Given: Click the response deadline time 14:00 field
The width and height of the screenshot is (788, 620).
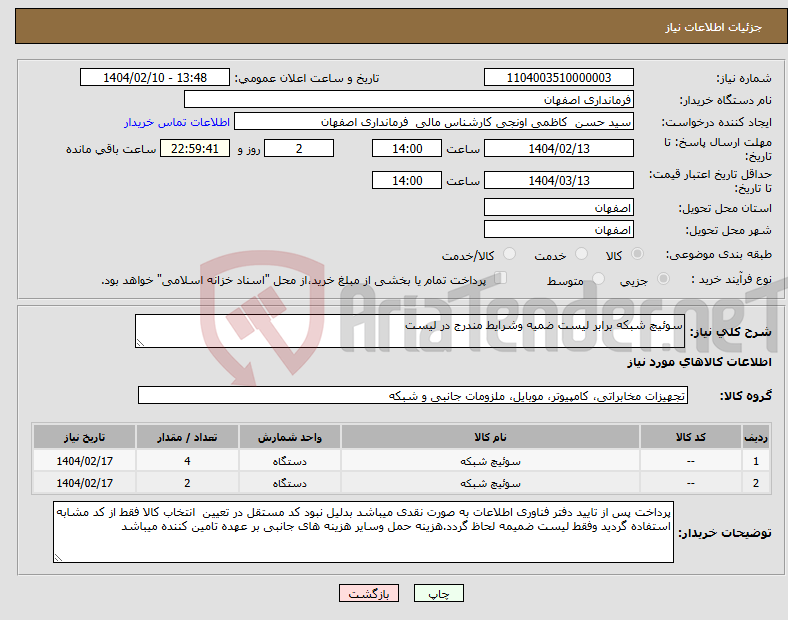Looking at the screenshot, I should 407,148.
